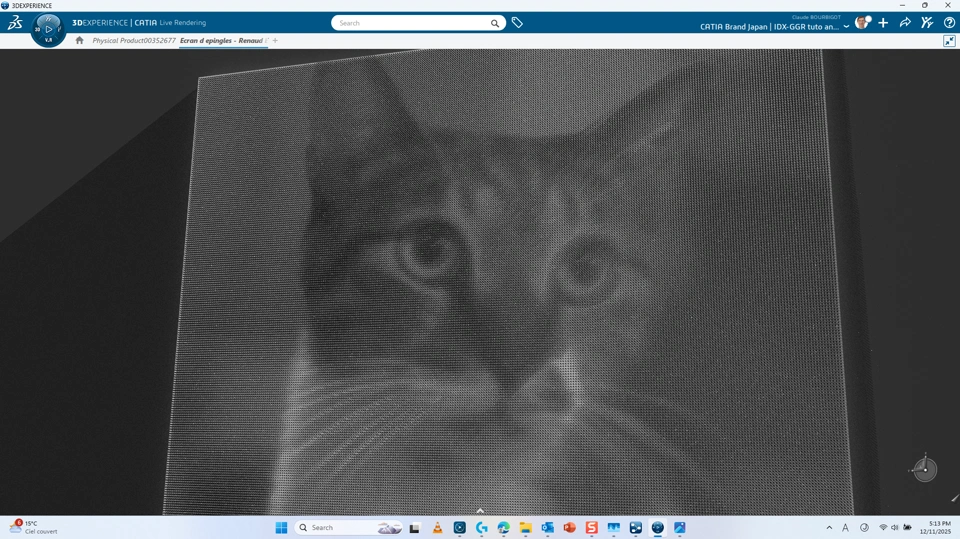Open the Collaboration icon in top bar
960x539 pixels.
click(x=927, y=23)
